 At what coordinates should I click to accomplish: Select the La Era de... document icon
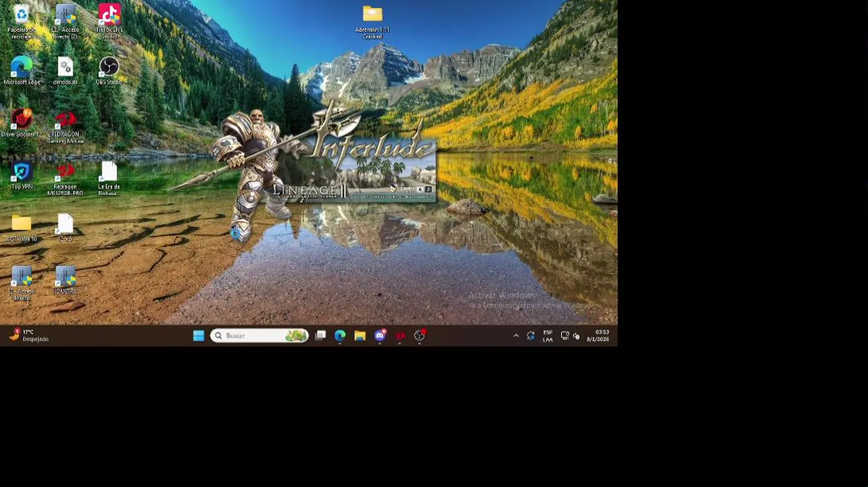pyautogui.click(x=109, y=179)
